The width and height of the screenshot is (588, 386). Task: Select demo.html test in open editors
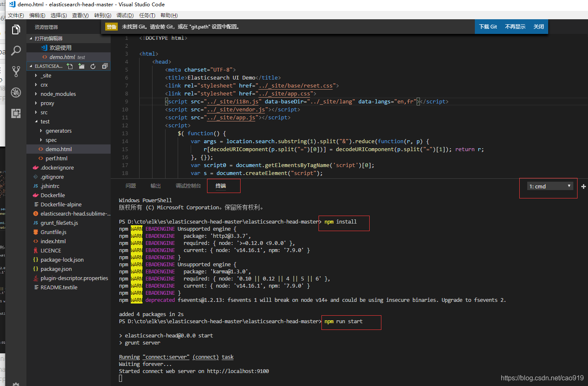tap(68, 57)
